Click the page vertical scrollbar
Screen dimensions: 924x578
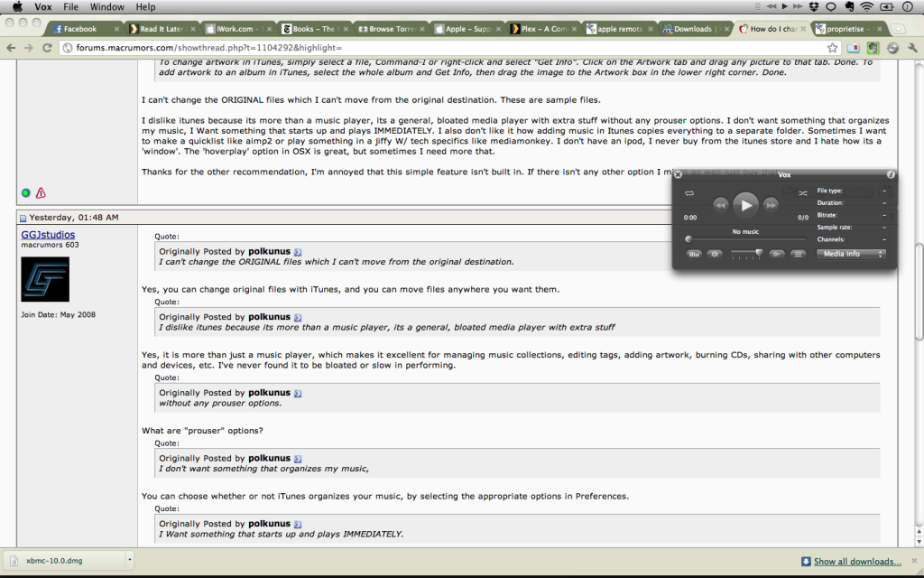[x=919, y=292]
